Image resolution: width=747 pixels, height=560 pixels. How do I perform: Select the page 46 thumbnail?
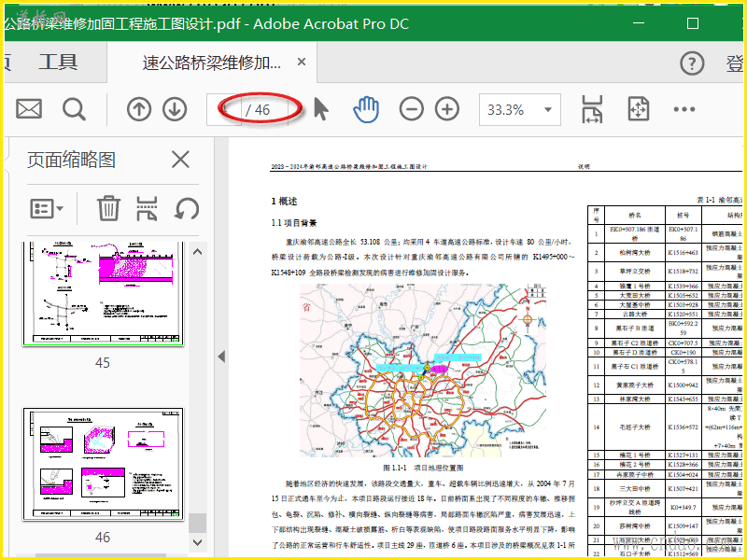coord(103,464)
